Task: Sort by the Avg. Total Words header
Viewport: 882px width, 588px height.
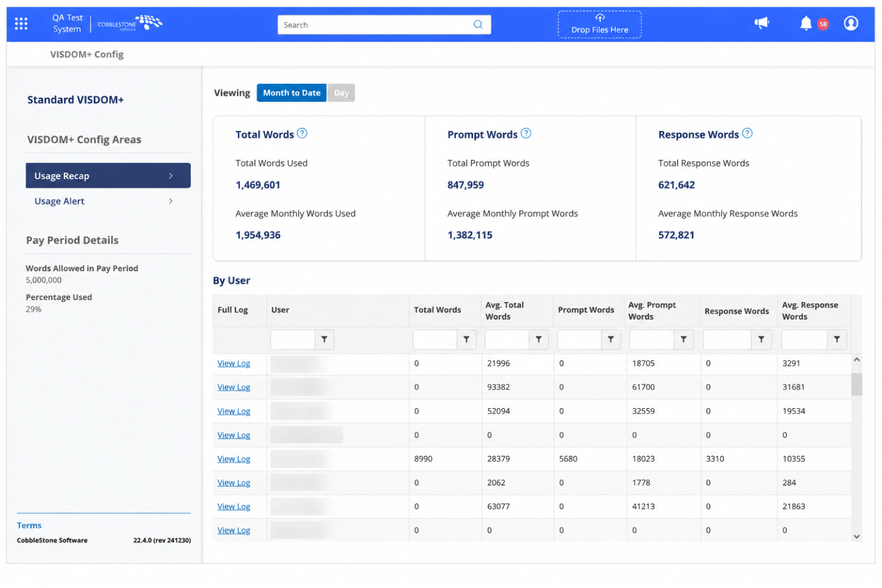Action: (505, 310)
